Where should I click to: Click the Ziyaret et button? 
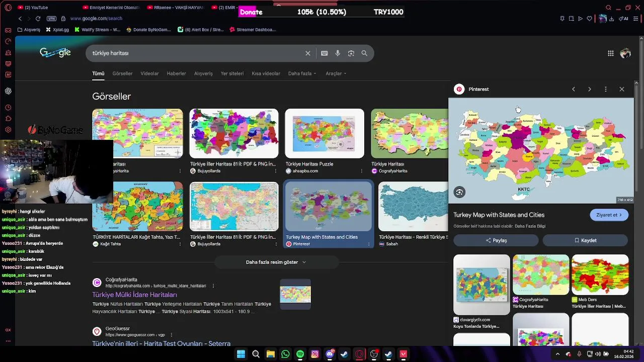point(609,215)
